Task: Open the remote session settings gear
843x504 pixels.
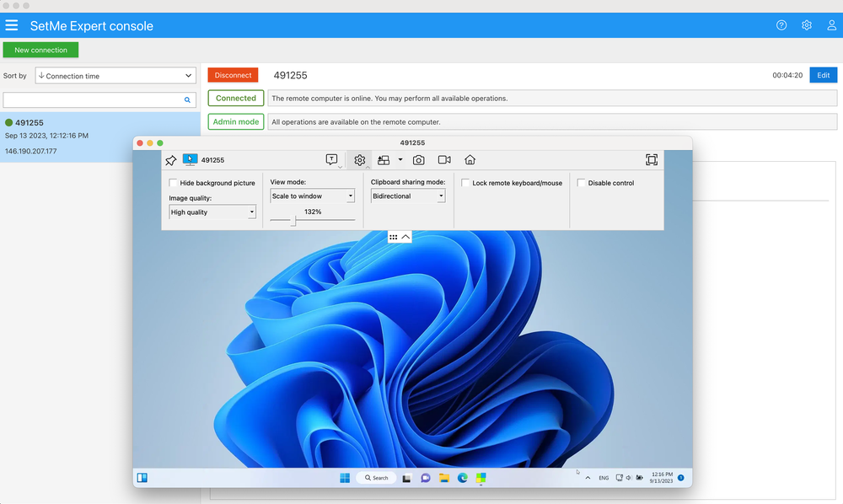Action: (359, 159)
